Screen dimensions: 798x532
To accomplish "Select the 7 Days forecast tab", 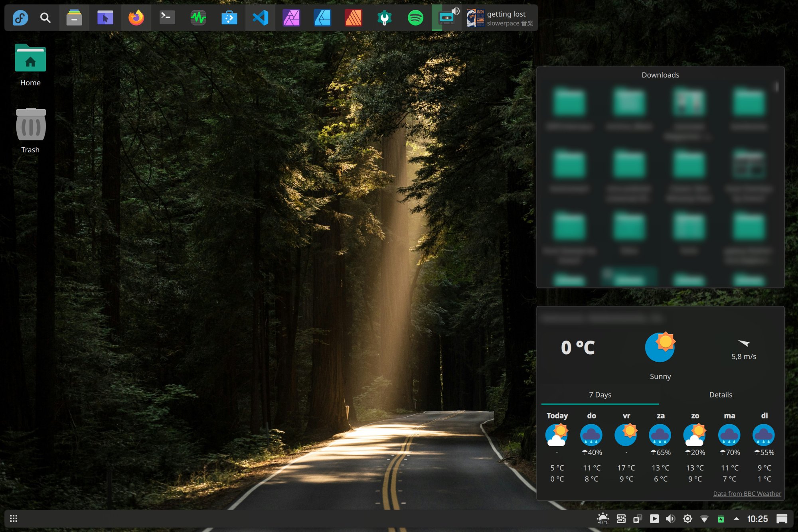I will pos(600,395).
